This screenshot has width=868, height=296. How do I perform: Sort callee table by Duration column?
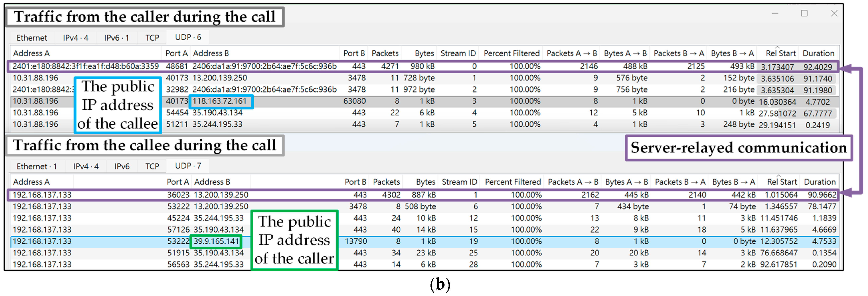coord(819,182)
